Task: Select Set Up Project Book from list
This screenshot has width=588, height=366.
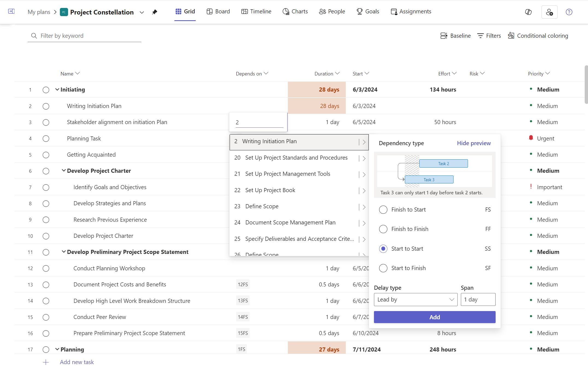Action: [270, 190]
